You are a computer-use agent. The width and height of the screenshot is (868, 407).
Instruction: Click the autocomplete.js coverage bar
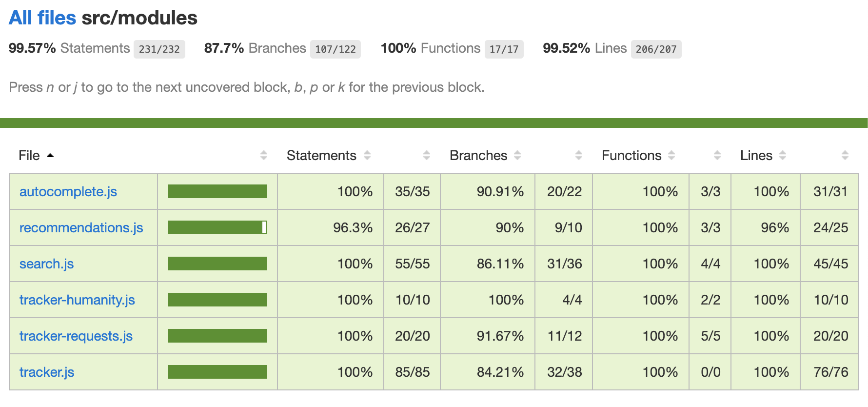[217, 191]
